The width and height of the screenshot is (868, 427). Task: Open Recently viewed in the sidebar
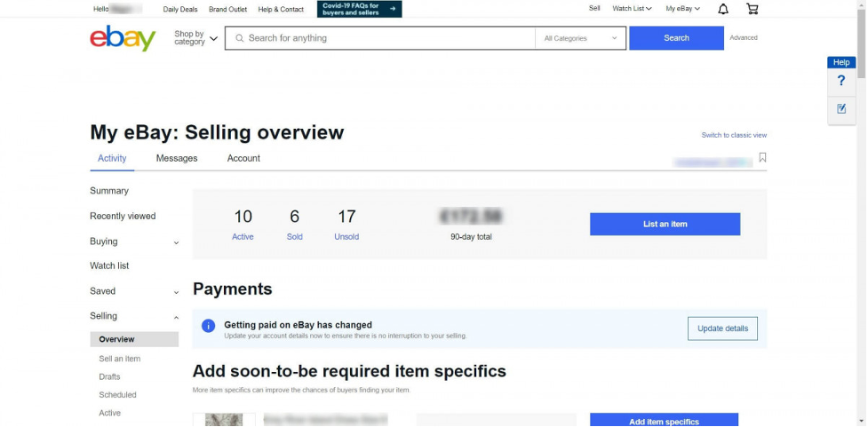(x=123, y=217)
